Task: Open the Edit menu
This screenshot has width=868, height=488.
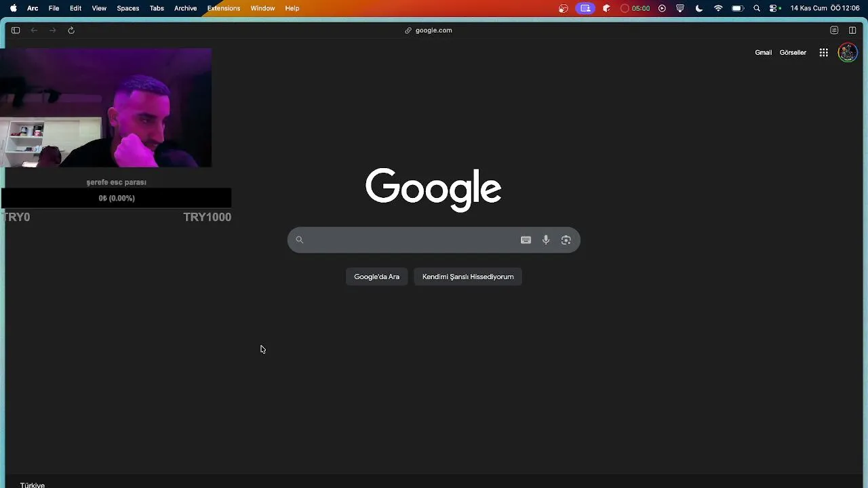Action: pos(75,8)
